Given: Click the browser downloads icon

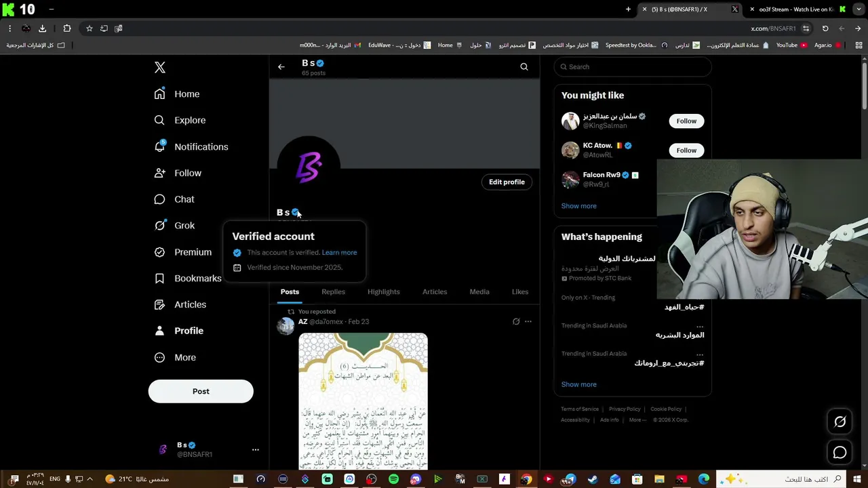Looking at the screenshot, I should coord(42,28).
